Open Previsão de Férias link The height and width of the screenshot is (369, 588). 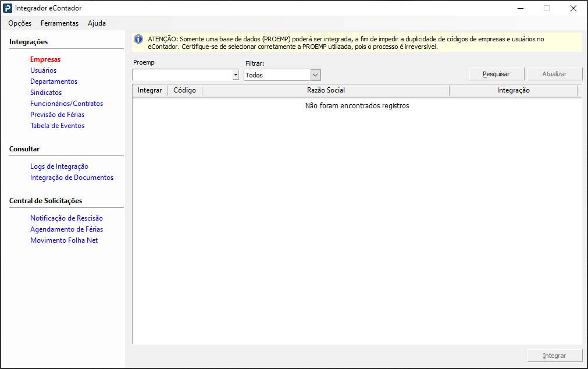57,115
